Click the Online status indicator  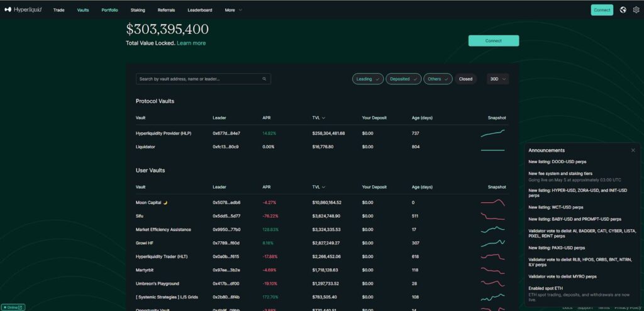coord(13,307)
